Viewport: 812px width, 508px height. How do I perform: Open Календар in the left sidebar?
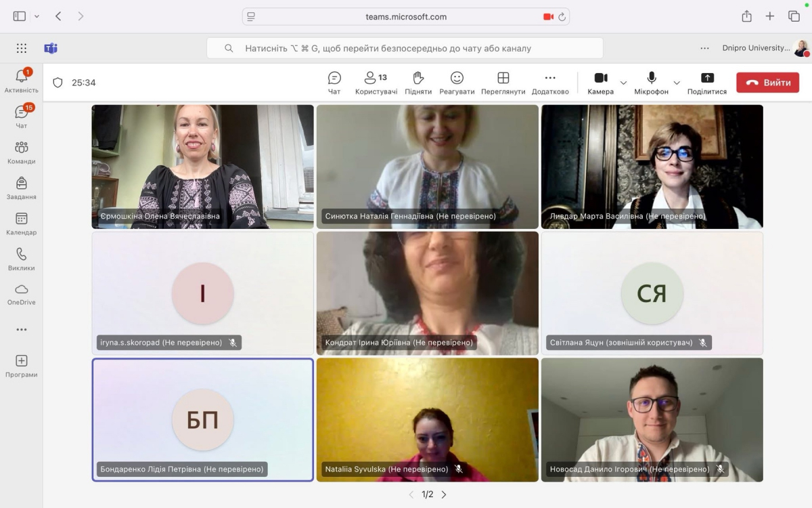(x=21, y=224)
